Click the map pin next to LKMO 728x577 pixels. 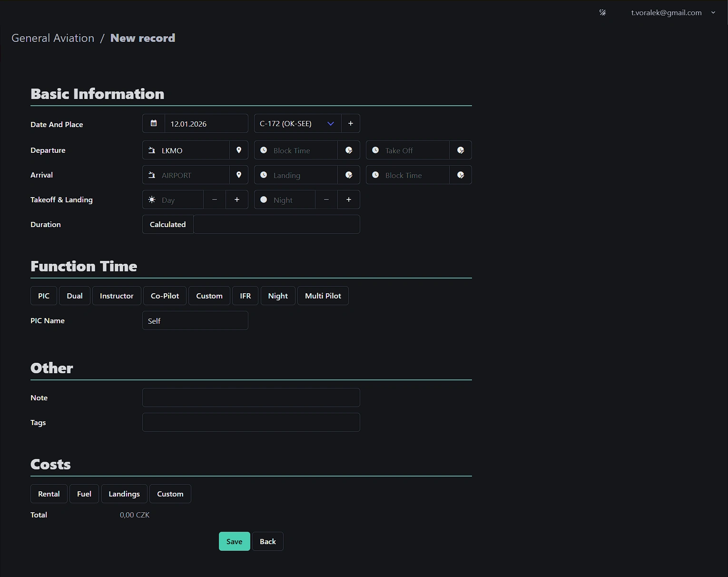(239, 150)
